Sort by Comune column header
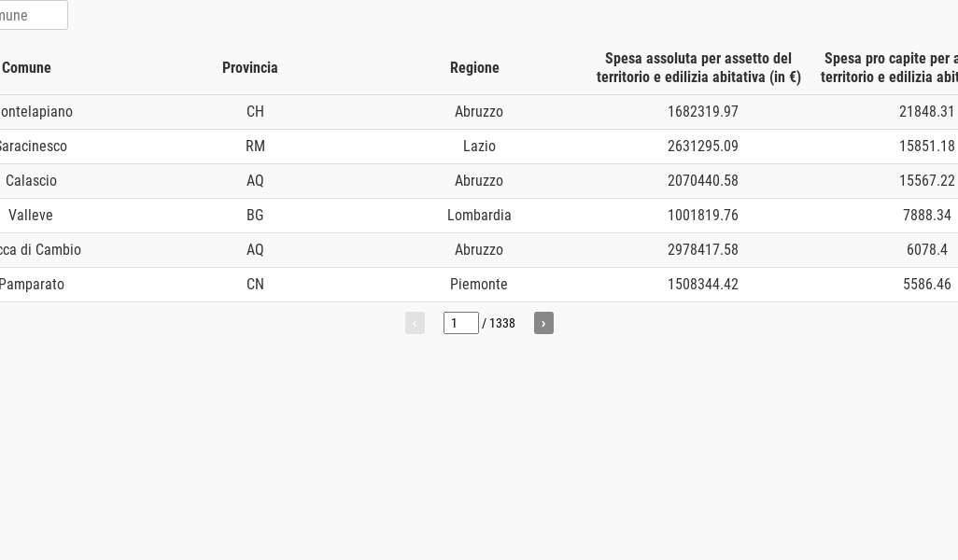Screen dimensions: 958x560 coord(26,67)
